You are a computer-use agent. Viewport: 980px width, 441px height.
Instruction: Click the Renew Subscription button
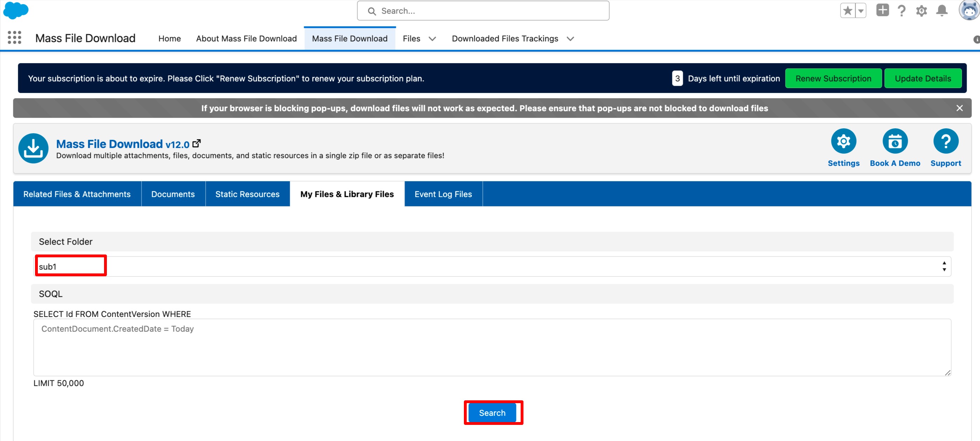coord(833,79)
